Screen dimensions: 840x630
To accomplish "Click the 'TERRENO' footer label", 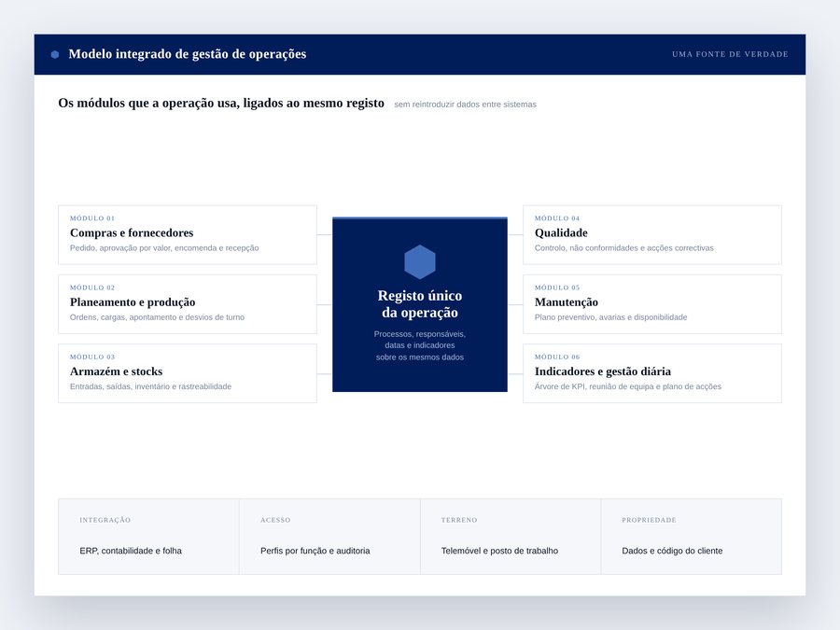I will point(459,520).
